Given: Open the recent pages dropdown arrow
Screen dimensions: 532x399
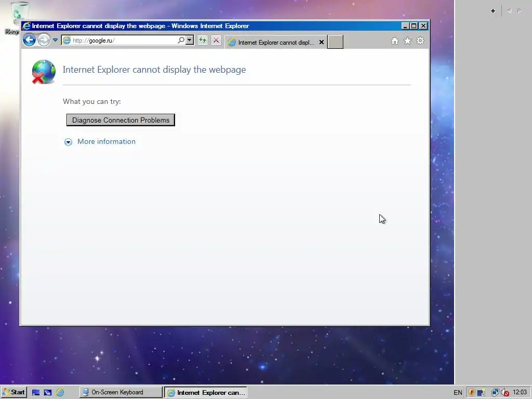Looking at the screenshot, I should (55, 40).
